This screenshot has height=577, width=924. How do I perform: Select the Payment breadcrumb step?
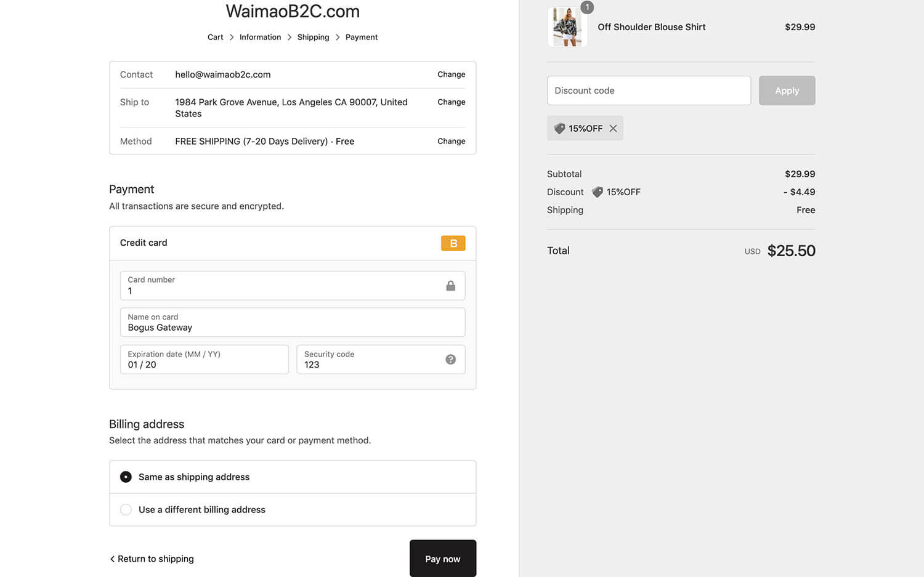[362, 38]
